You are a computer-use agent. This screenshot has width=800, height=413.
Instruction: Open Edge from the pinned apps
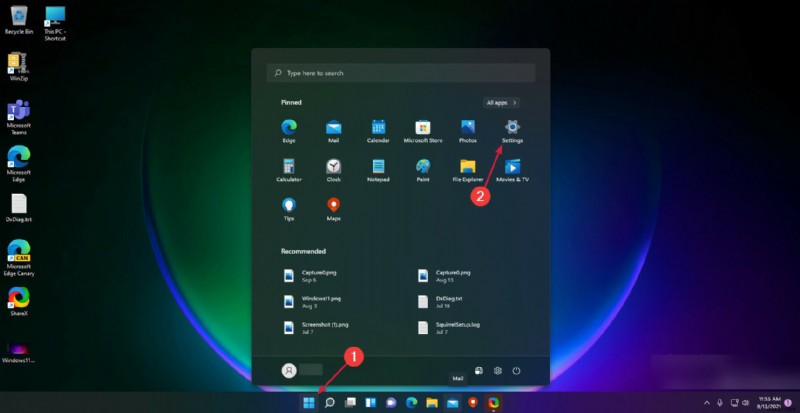[x=289, y=131]
